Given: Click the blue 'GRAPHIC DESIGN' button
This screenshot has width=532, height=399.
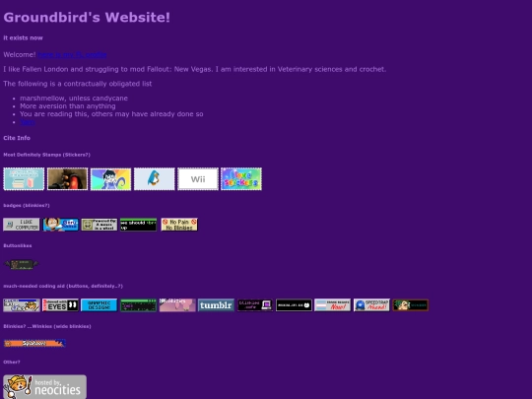Looking at the screenshot, I should pyautogui.click(x=100, y=305).
